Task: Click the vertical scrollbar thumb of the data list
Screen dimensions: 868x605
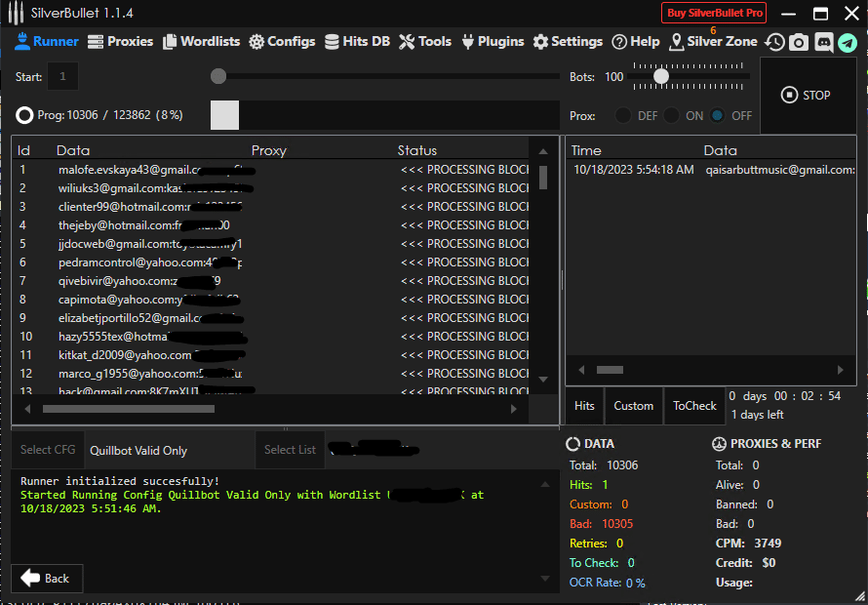Action: pyautogui.click(x=543, y=178)
